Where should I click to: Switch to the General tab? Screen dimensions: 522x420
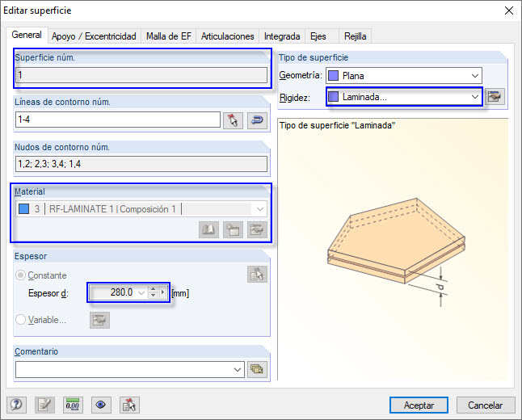point(27,35)
